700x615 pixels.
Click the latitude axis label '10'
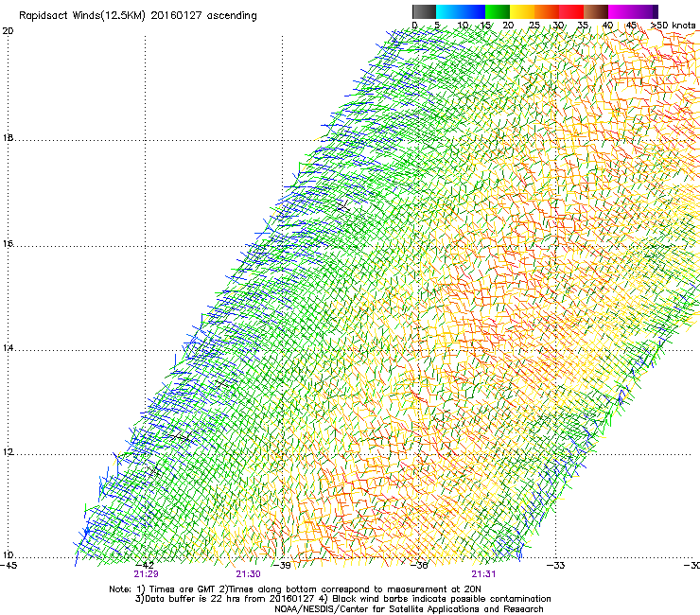(x=8, y=554)
